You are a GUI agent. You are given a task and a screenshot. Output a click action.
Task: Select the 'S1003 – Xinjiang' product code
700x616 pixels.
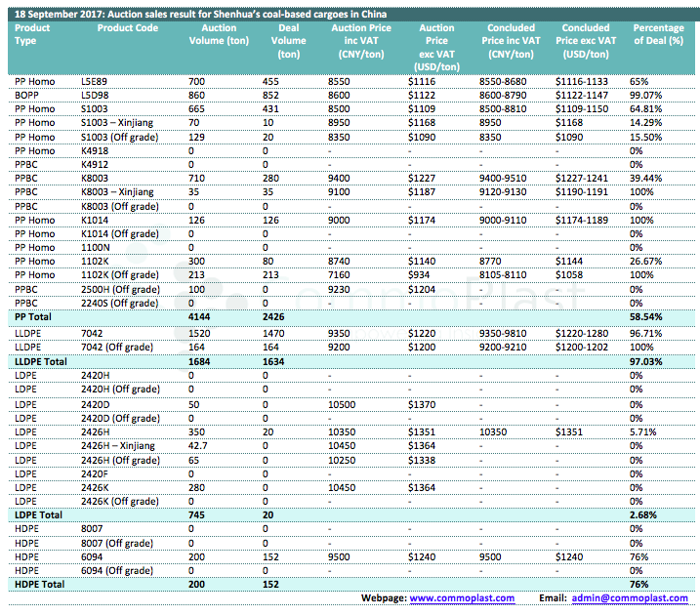tap(117, 123)
